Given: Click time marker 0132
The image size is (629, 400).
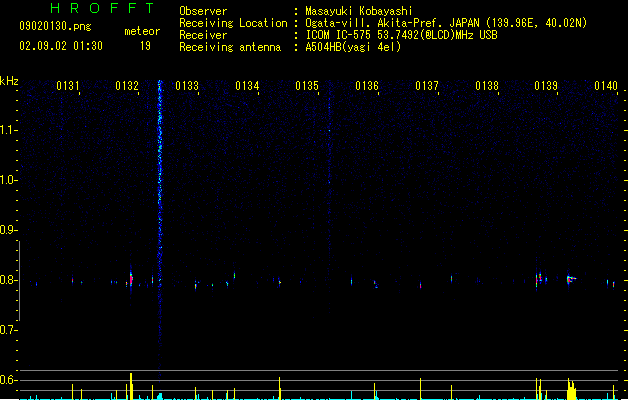Looking at the screenshot, I should point(127,86).
